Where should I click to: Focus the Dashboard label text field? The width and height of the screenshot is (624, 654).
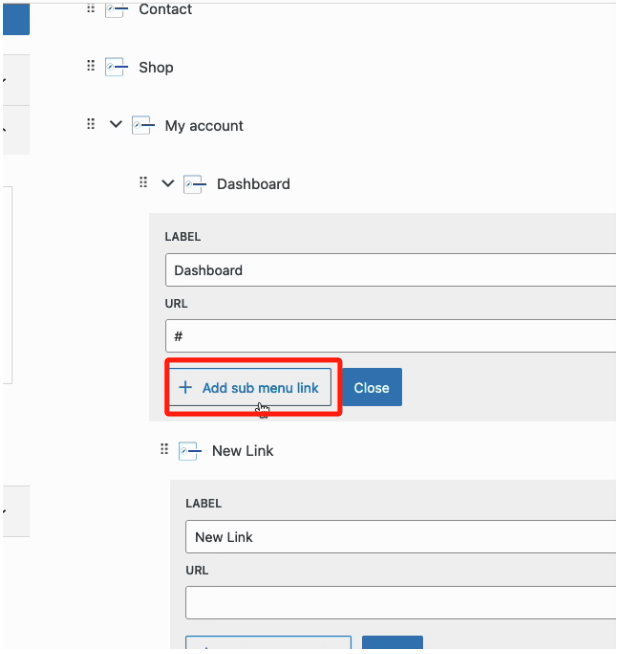(390, 270)
